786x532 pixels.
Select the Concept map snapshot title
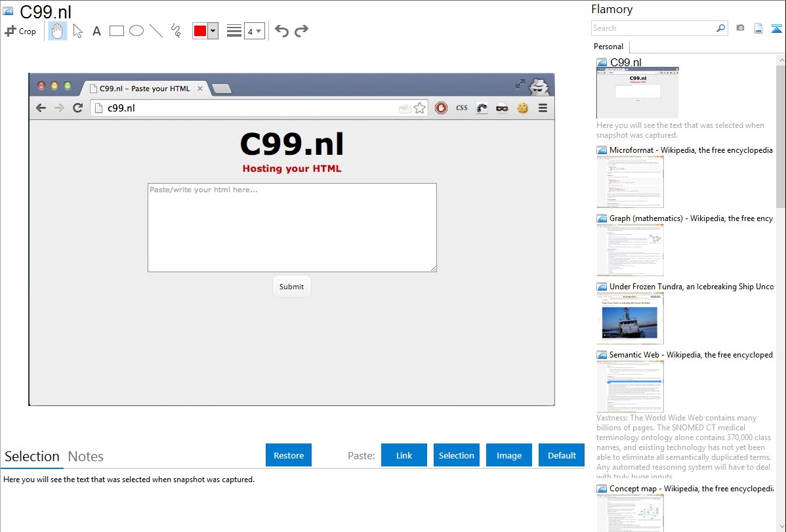click(692, 489)
